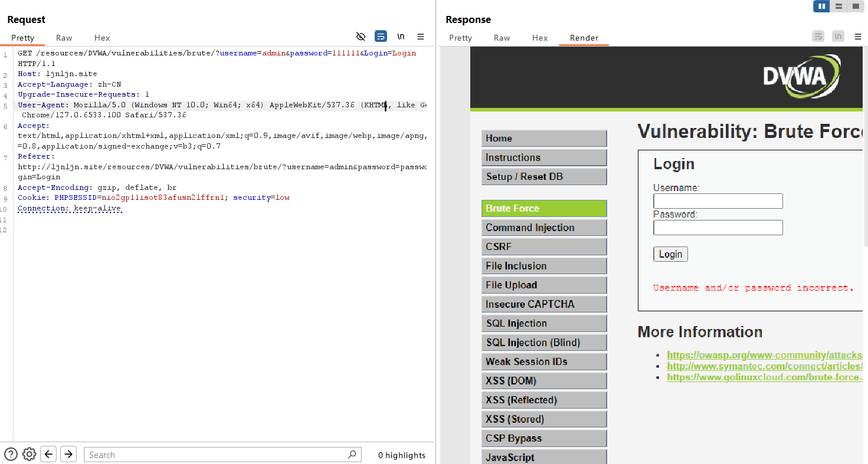The width and height of the screenshot is (868, 464).
Task: Switch to Response Raw tab
Action: point(502,38)
